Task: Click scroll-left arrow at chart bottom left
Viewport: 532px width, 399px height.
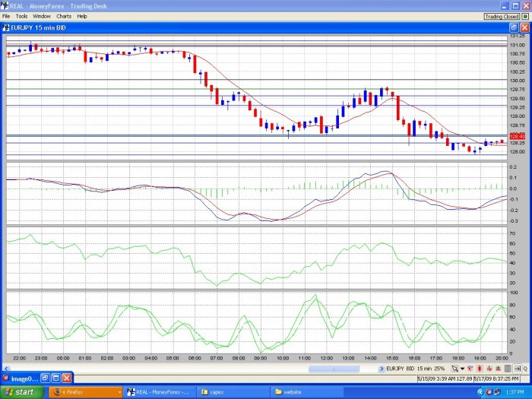Action: 6,369
